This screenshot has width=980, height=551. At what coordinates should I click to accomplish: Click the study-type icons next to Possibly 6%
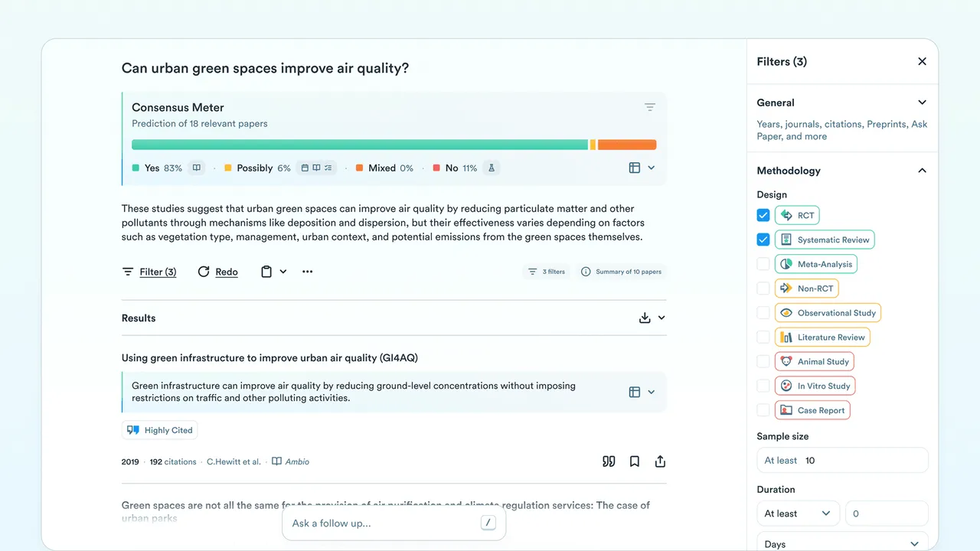(316, 168)
